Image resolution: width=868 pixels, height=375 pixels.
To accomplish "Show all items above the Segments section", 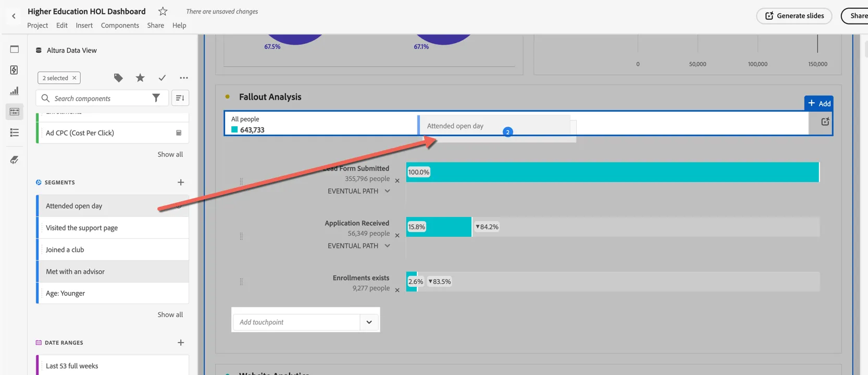I will [x=170, y=154].
